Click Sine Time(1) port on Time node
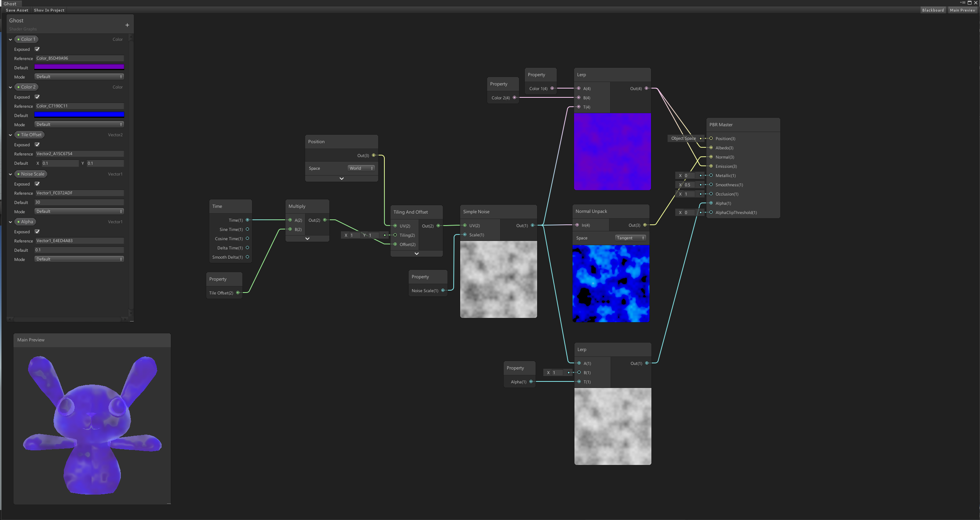Screen dimensions: 980x520 [247, 229]
